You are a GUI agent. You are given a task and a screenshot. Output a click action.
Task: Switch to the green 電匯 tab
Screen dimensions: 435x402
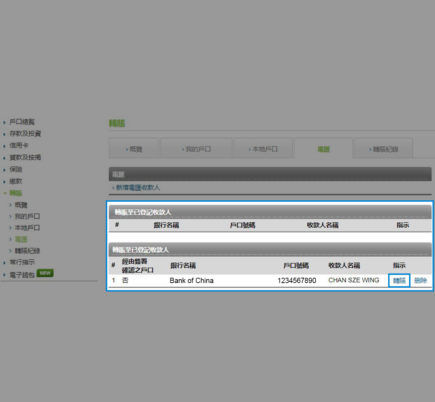[323, 149]
